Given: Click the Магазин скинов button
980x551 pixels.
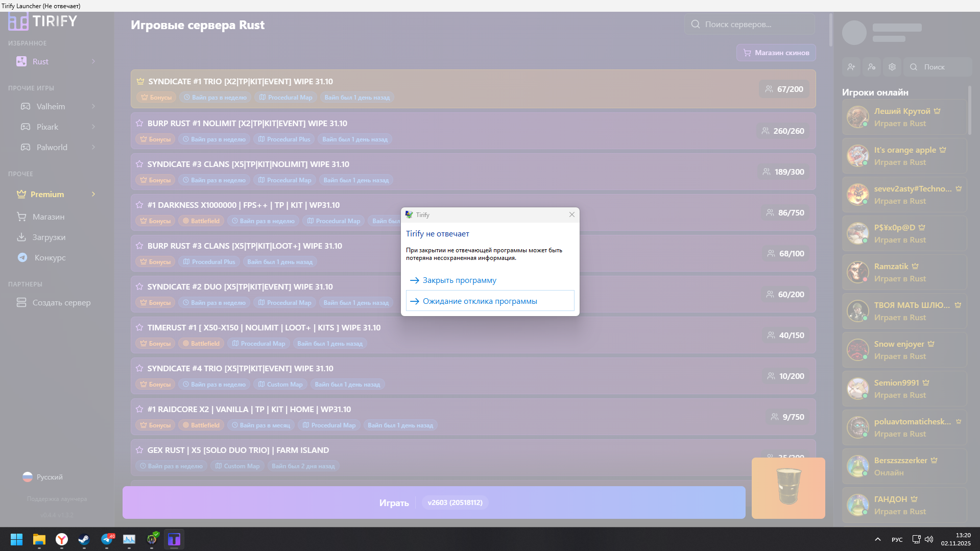Looking at the screenshot, I should 776,53.
